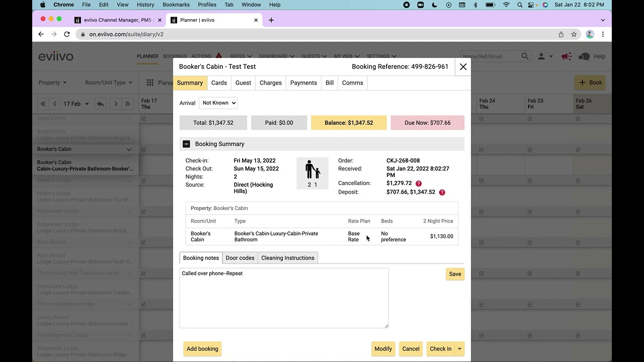644x362 pixels.
Task: Open the Chrome three-dot menu
Action: point(603,34)
